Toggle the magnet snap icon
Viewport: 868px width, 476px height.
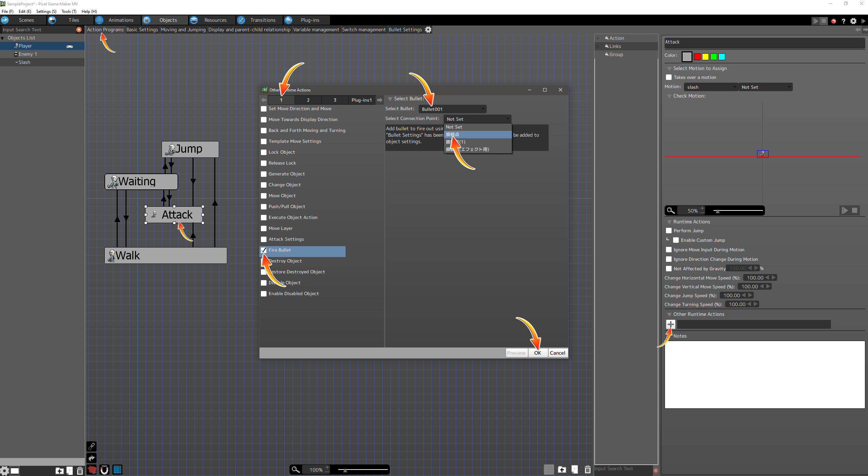[x=104, y=470]
